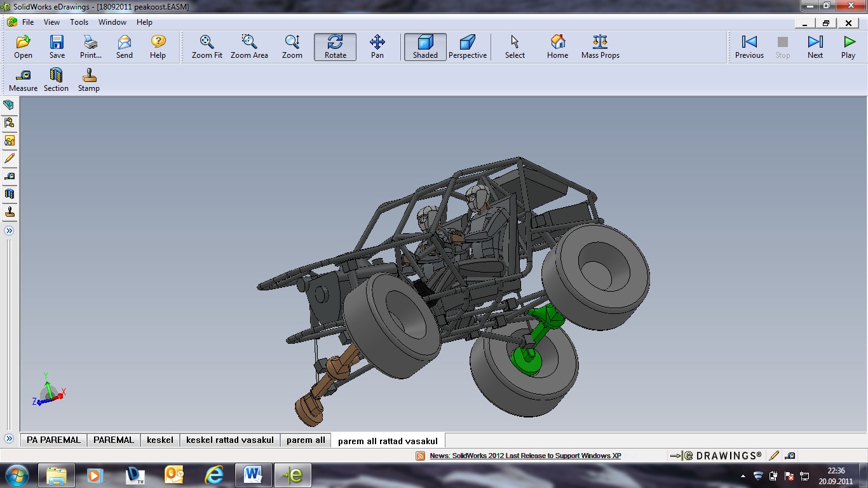Image resolution: width=868 pixels, height=488 pixels.
Task: Open Outlook from the taskbar
Action: pyautogui.click(x=174, y=475)
